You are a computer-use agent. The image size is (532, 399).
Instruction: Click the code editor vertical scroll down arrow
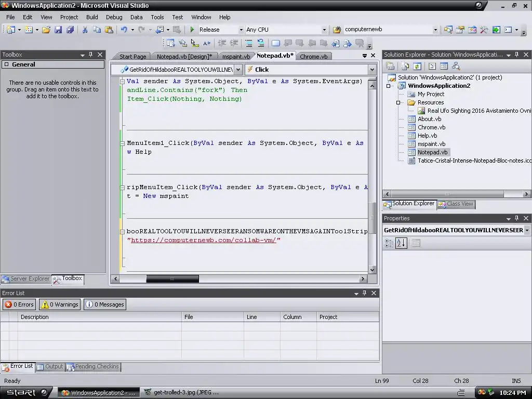coord(372,270)
